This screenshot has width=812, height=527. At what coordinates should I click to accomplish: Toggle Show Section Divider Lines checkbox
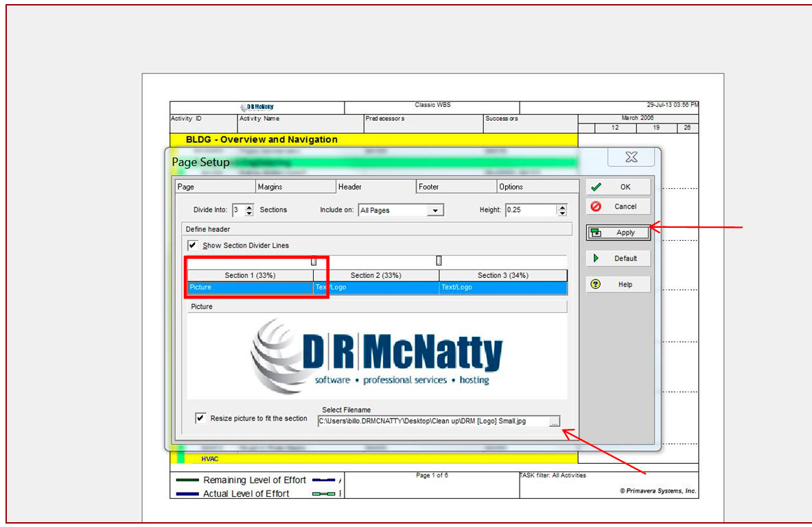[x=193, y=245]
